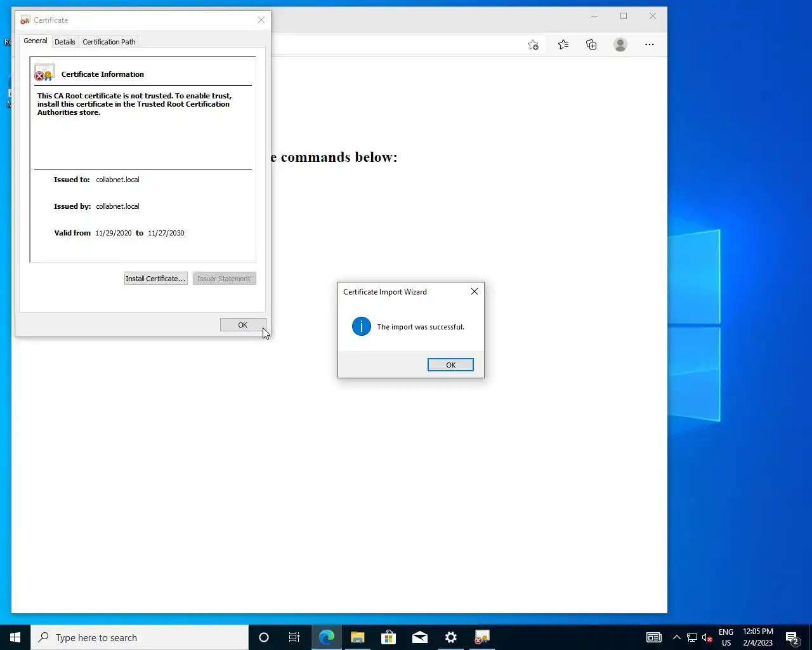Click the Install Certificate button
812x650 pixels.
[155, 279]
